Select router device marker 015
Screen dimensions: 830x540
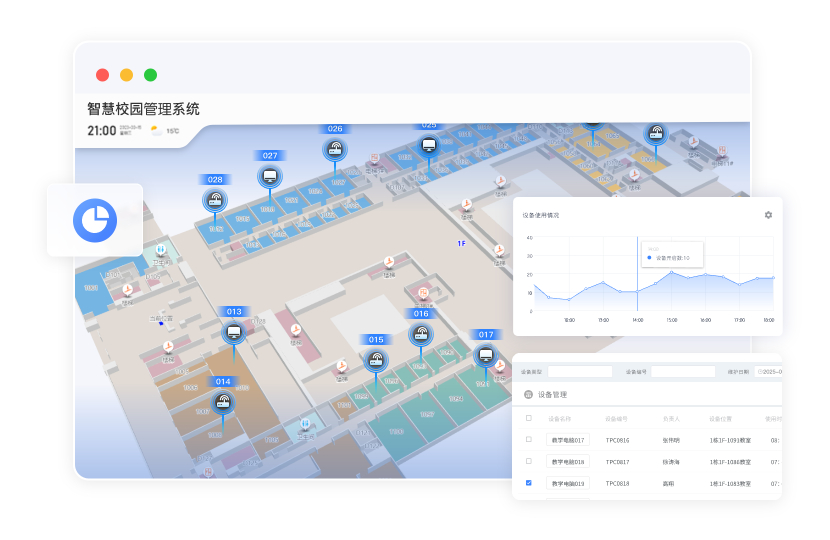(x=375, y=360)
